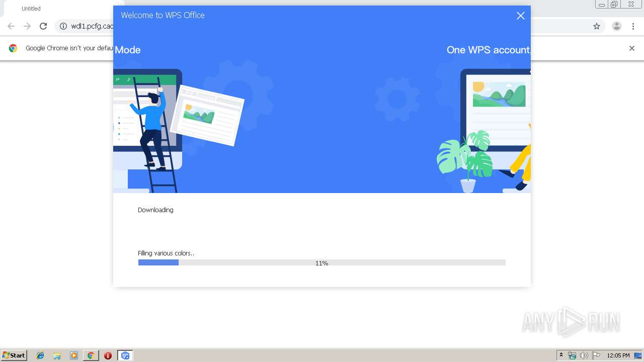Click the 'Filling various colors..' text
644x362 pixels.
[166, 253]
